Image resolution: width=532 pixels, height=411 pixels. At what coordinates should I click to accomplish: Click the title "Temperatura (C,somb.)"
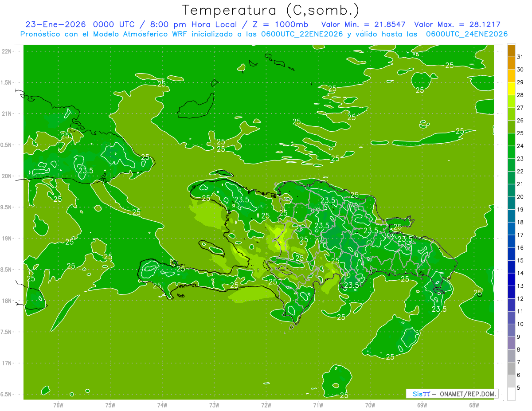tap(271, 11)
